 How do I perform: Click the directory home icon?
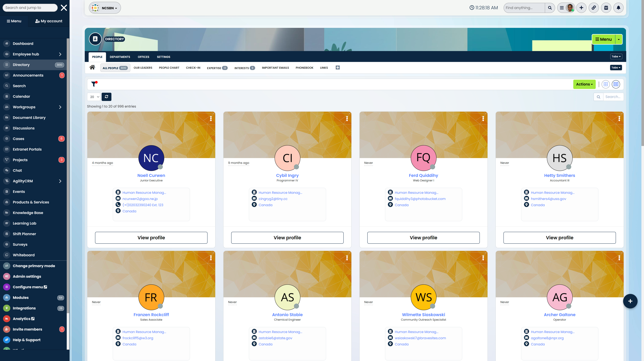pos(92,68)
